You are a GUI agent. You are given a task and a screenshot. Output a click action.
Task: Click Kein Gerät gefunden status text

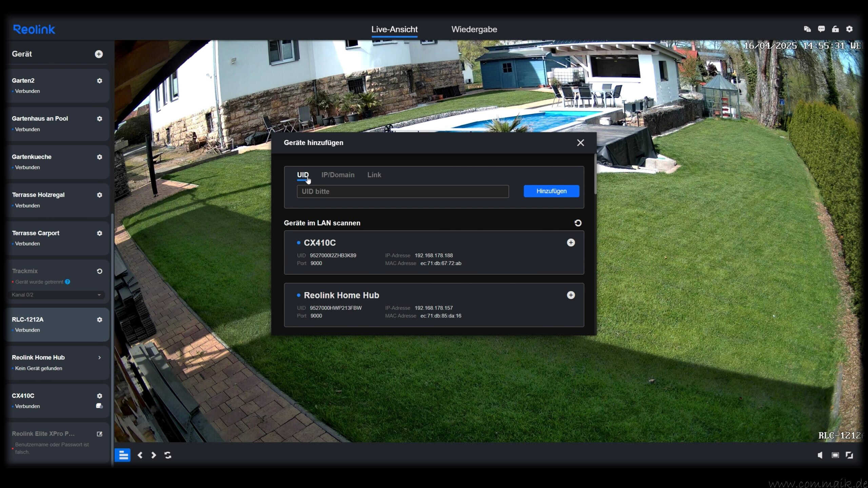click(x=39, y=368)
